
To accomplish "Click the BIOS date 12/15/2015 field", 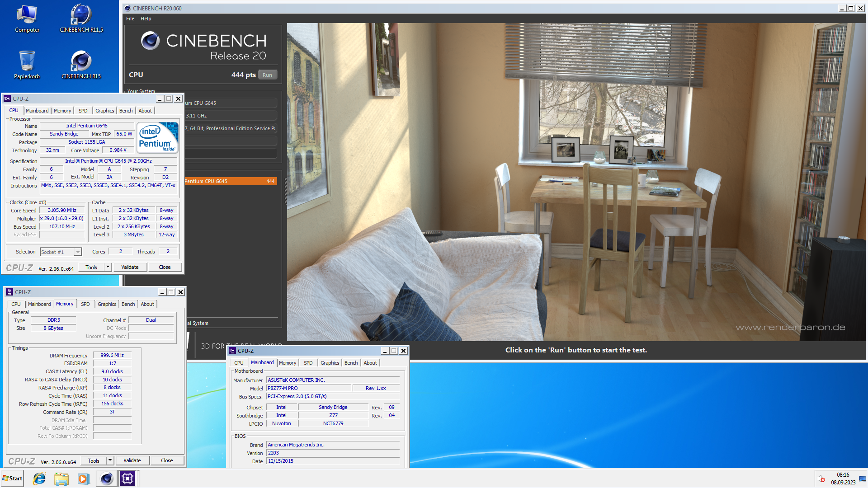I will tap(333, 461).
